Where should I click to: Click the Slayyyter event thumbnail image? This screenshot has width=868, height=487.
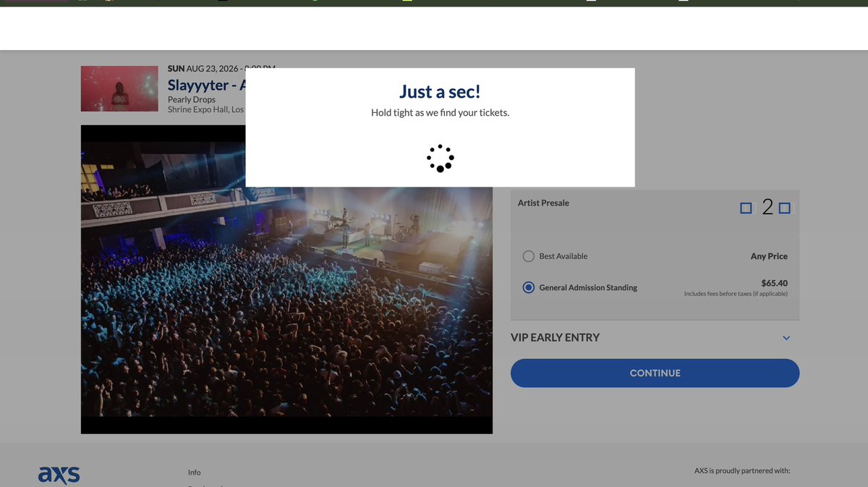119,89
